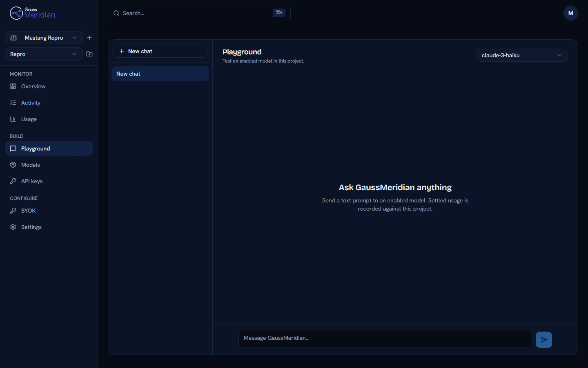The height and width of the screenshot is (368, 588).
Task: Click the plus icon to add an organization
Action: [x=89, y=38]
